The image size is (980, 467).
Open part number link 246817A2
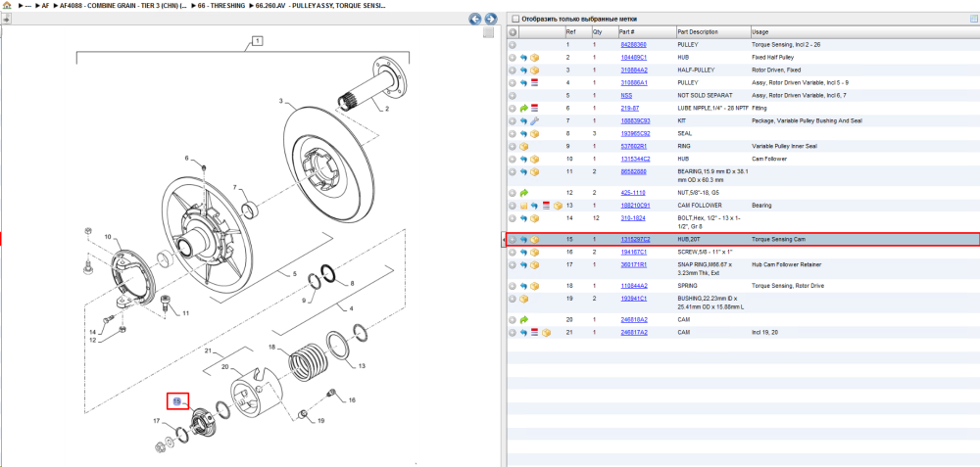634,332
